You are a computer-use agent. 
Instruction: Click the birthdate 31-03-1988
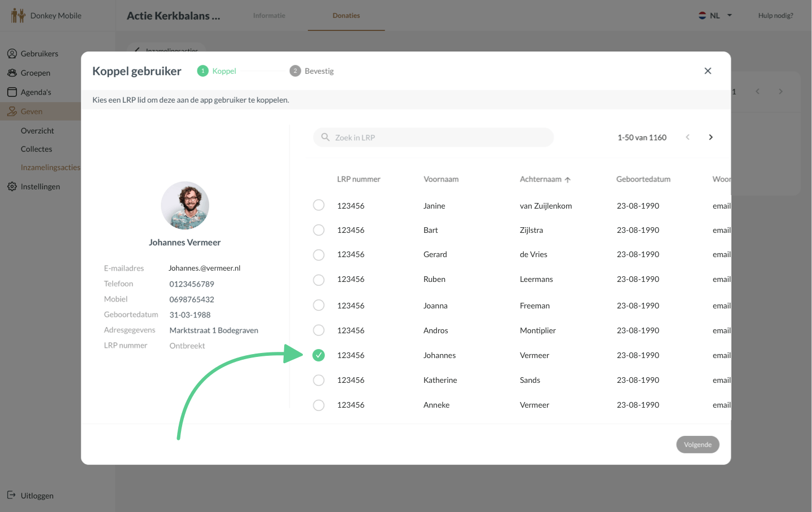tap(190, 315)
